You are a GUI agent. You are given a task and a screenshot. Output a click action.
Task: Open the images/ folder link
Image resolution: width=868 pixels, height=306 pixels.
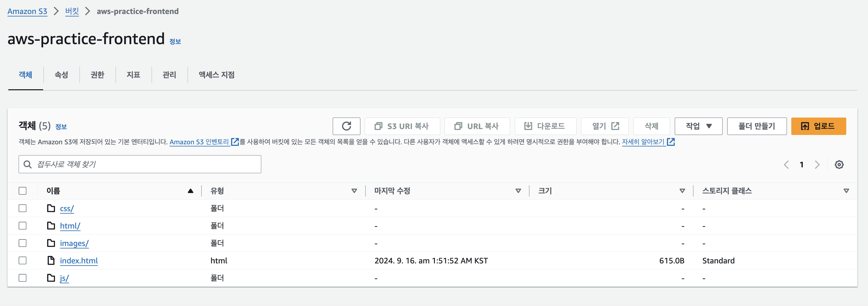74,243
